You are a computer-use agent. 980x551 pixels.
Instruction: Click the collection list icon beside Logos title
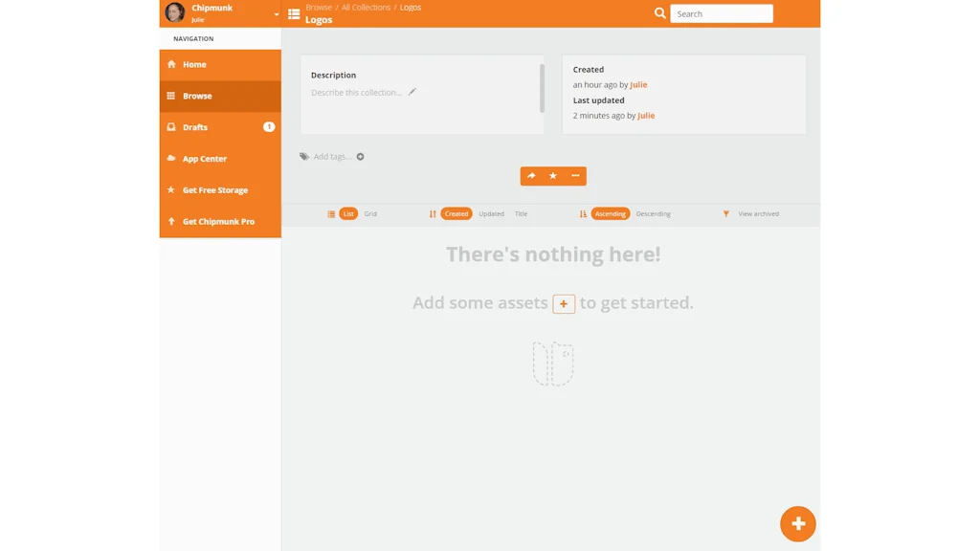[294, 14]
